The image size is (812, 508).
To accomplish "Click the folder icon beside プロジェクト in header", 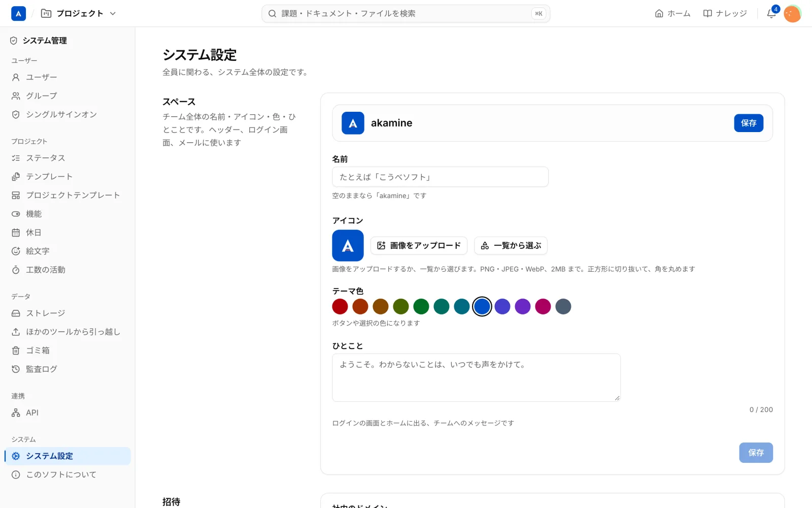I will [46, 14].
